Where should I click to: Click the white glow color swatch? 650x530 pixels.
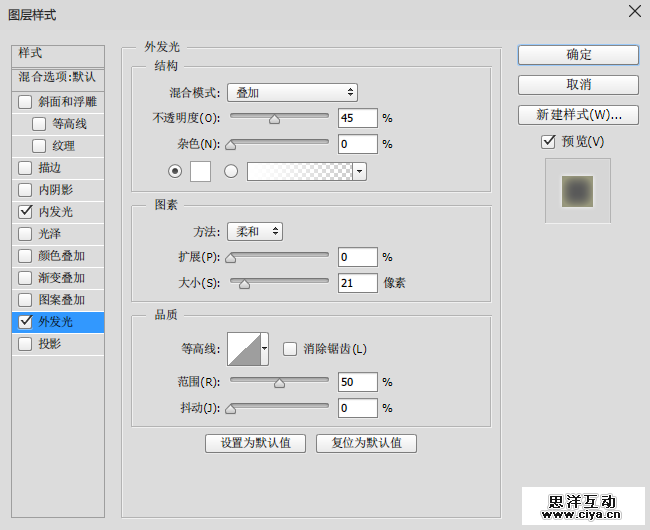click(200, 171)
